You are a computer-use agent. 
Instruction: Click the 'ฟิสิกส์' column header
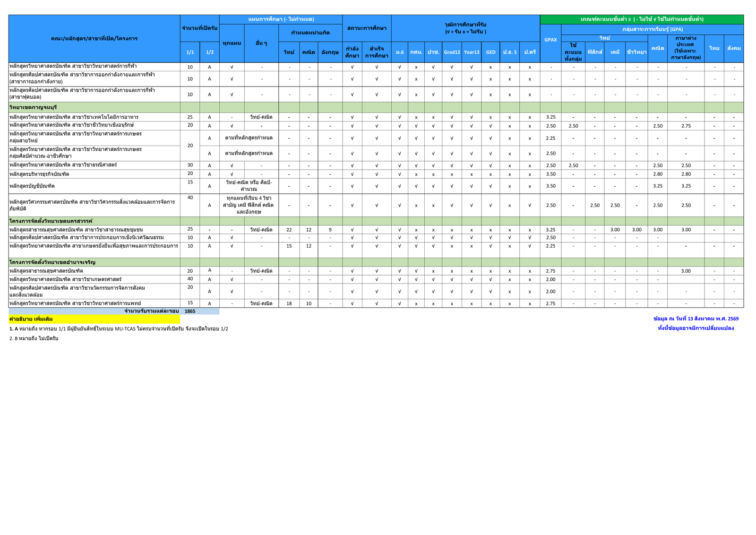tap(595, 52)
